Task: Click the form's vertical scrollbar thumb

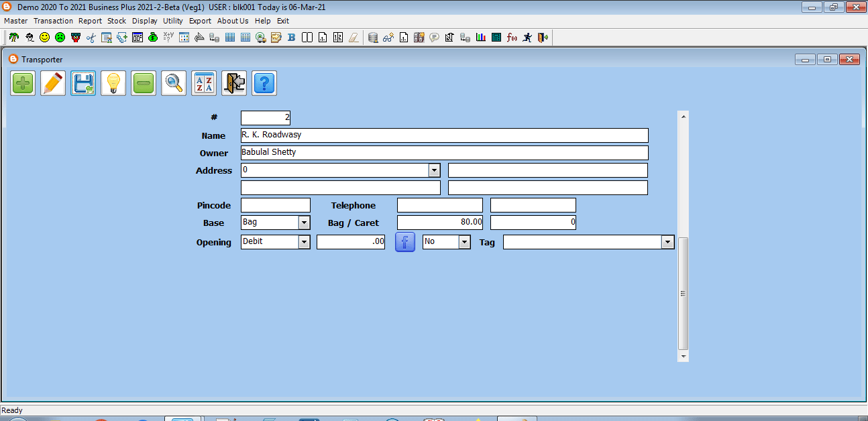Action: (x=683, y=293)
